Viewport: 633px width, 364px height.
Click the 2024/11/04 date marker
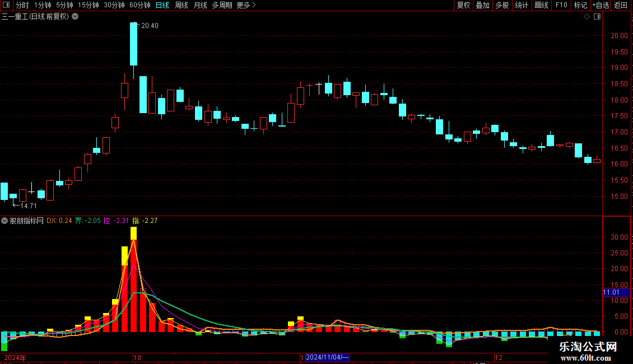point(327,357)
